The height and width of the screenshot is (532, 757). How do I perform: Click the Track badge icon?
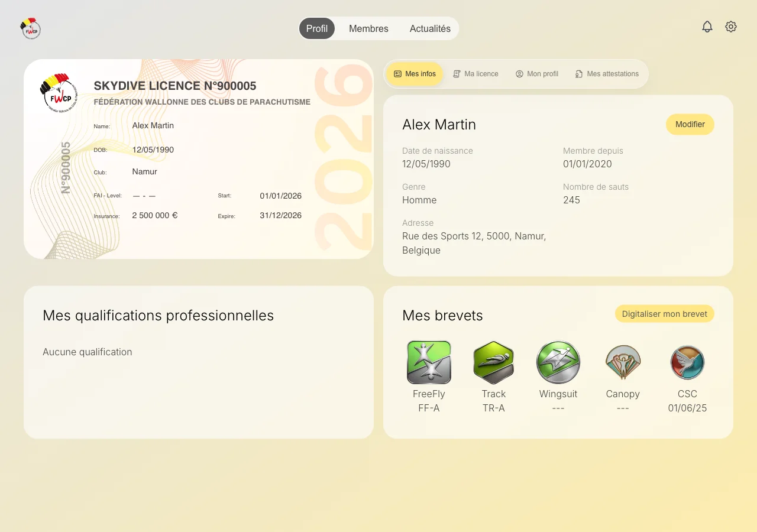(494, 362)
